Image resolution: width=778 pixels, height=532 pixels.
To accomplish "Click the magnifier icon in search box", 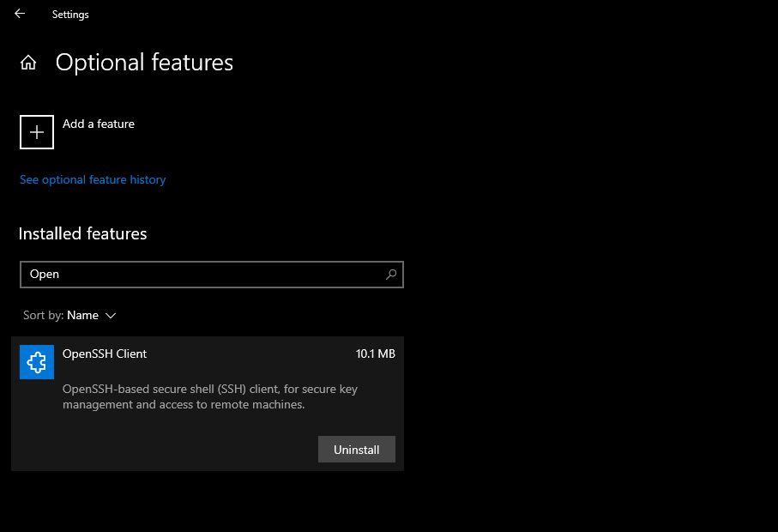I will pyautogui.click(x=391, y=275).
